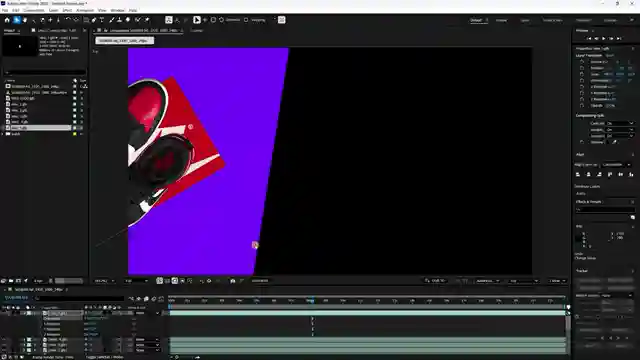The width and height of the screenshot is (640, 360).
Task: Open the 1 View layout dropdown
Action: coord(558,281)
